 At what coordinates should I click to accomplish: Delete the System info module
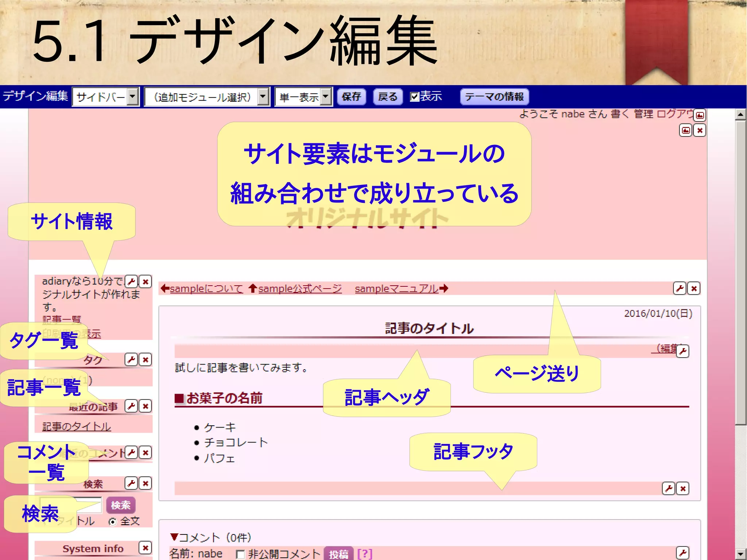pyautogui.click(x=146, y=547)
